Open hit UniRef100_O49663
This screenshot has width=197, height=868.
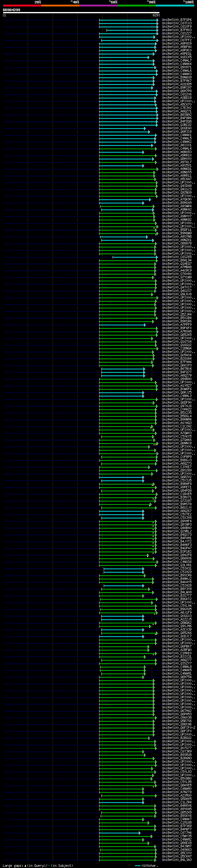177,850
